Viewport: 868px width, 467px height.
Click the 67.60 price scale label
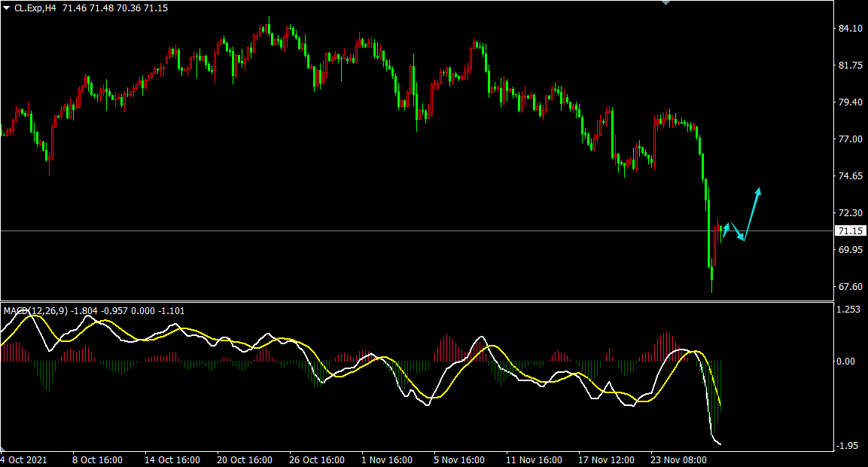(850, 287)
